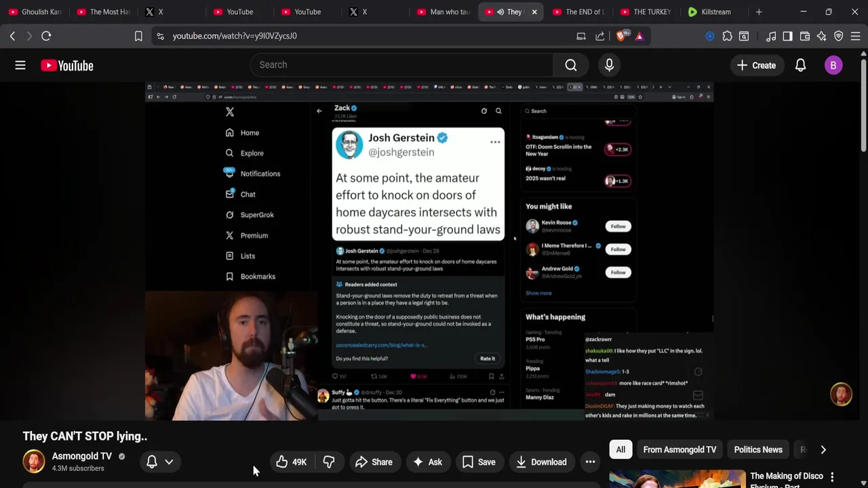
Task: Open Brave Wallet icon
Action: pyautogui.click(x=805, y=36)
